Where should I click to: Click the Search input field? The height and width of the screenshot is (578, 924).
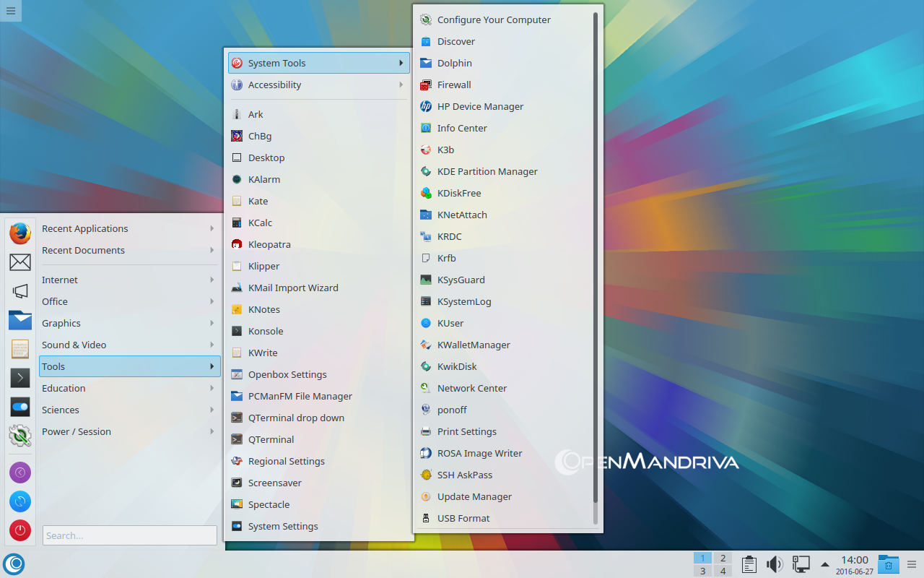pyautogui.click(x=130, y=535)
